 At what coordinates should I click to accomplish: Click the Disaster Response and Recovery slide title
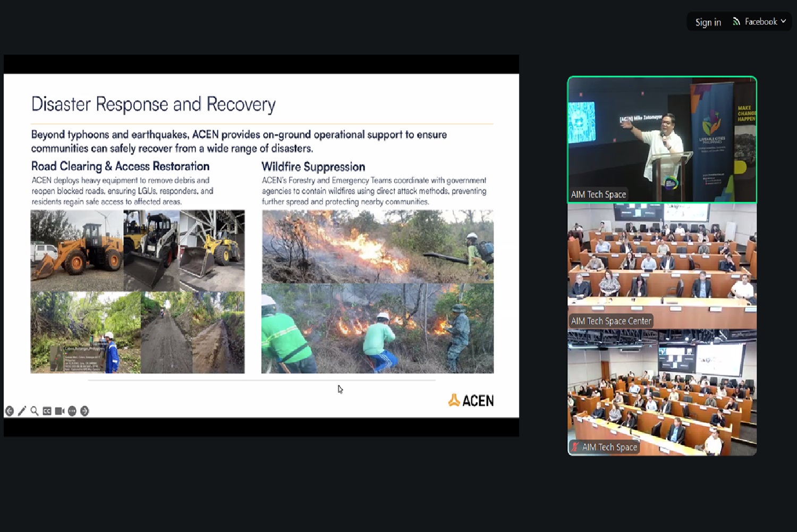click(x=153, y=104)
